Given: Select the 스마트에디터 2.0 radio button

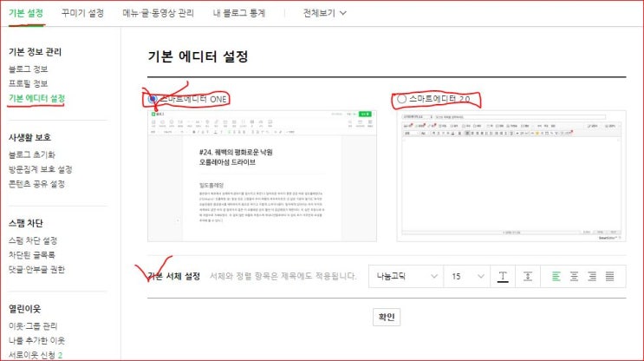Looking at the screenshot, I should [401, 99].
